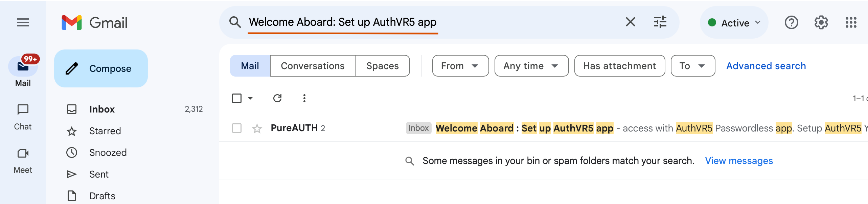Open Advanced search
This screenshot has height=204, width=868.
pos(766,66)
